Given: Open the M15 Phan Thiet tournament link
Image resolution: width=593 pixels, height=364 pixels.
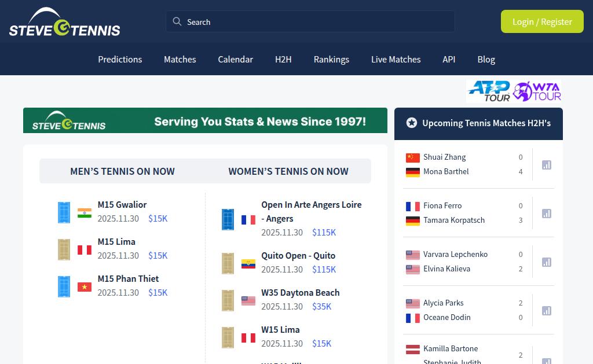Looking at the screenshot, I should [128, 278].
